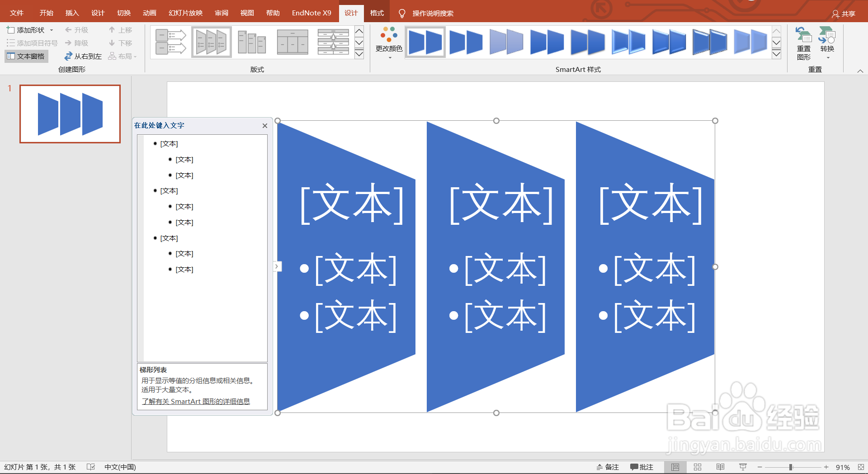The width and height of the screenshot is (868, 474).
Task: Click the zoom slider handle
Action: point(791,467)
